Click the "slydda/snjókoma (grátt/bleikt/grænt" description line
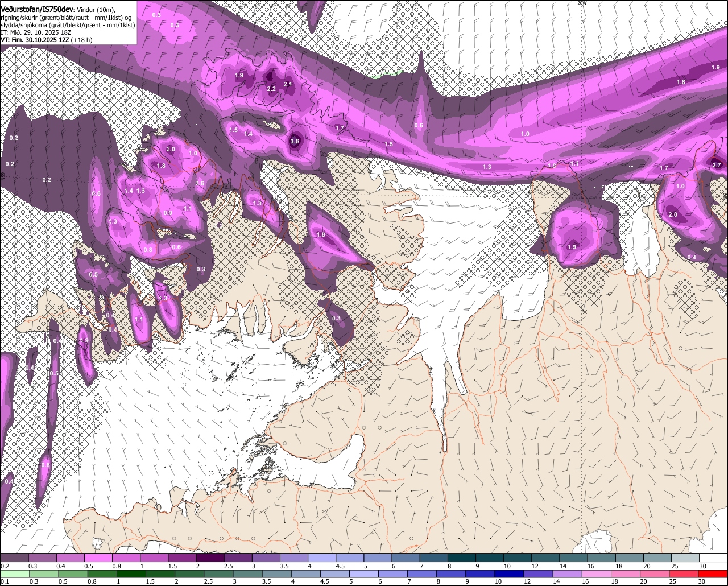The image size is (728, 586). pos(68,25)
